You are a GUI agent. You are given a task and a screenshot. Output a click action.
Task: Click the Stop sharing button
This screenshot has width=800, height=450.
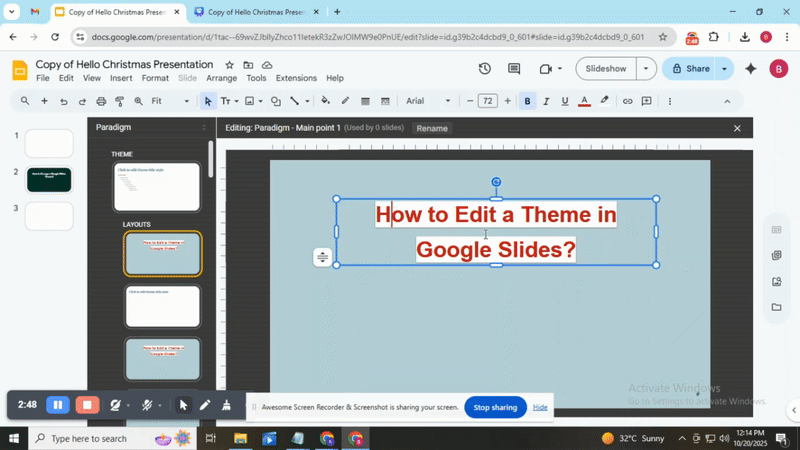495,407
